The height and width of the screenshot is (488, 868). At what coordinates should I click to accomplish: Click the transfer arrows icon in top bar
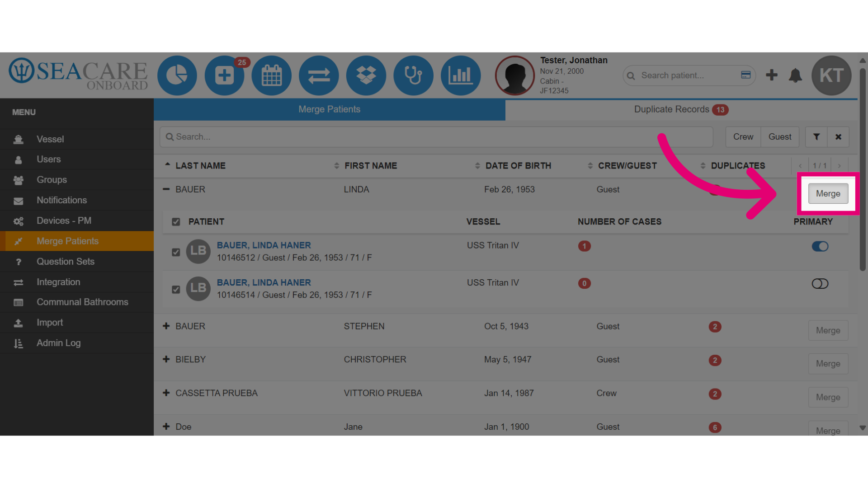click(x=319, y=75)
